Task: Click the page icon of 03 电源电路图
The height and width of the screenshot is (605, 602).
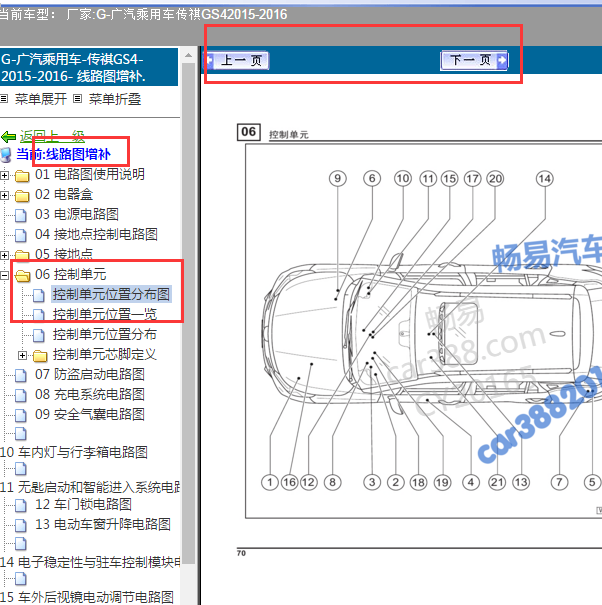Action: pos(20,215)
